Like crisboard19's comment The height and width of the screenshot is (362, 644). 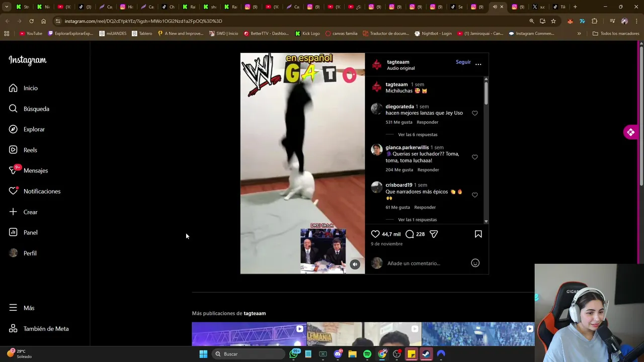(x=474, y=195)
